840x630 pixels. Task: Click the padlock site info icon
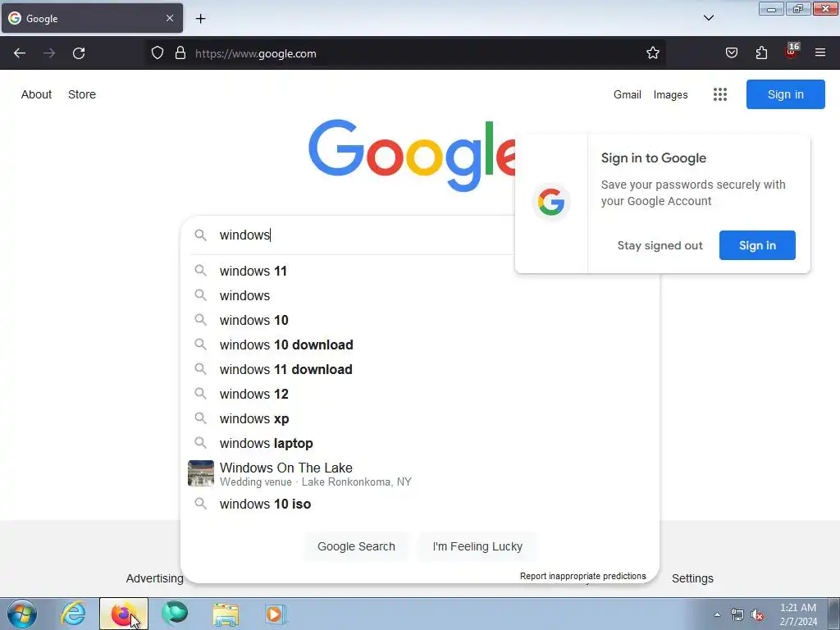click(x=180, y=53)
